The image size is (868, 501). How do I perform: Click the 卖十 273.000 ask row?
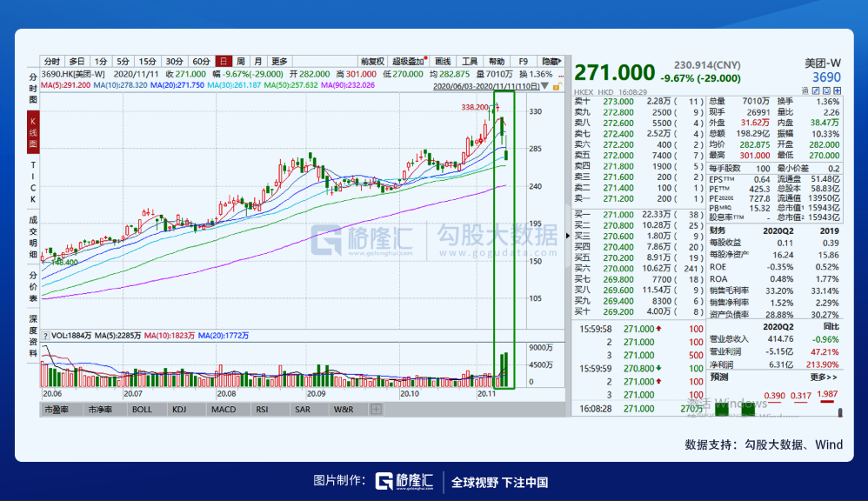pos(638,101)
